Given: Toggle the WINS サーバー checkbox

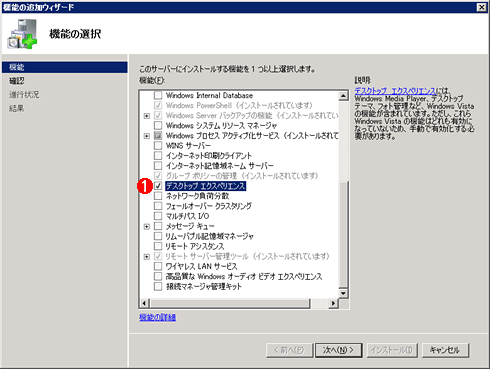Looking at the screenshot, I should (158, 146).
